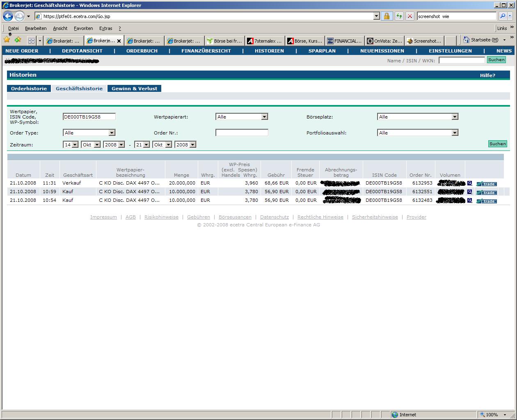
Task: Switch to the 'OnVista: Ze...' tab
Action: click(x=385, y=41)
